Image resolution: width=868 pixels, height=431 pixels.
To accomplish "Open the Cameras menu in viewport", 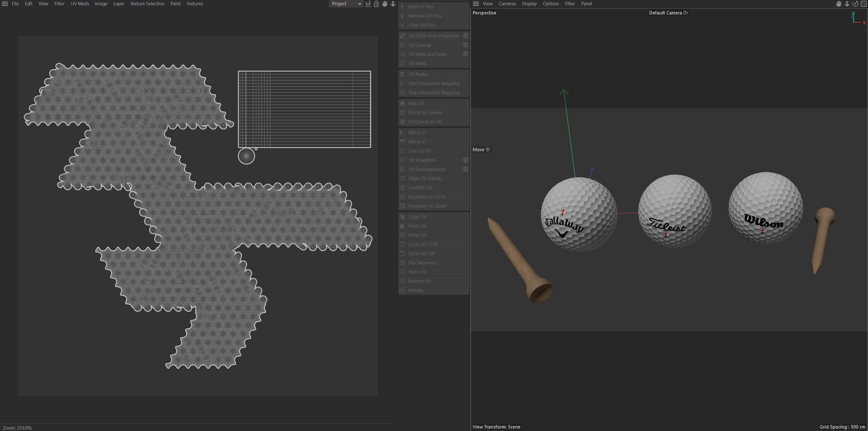I will pos(507,4).
